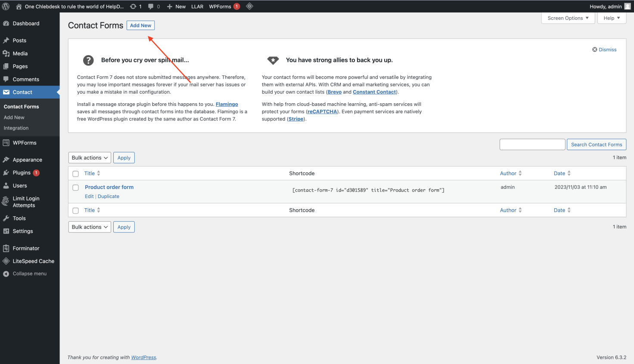Click the Contact envelope icon in sidebar

pos(6,92)
